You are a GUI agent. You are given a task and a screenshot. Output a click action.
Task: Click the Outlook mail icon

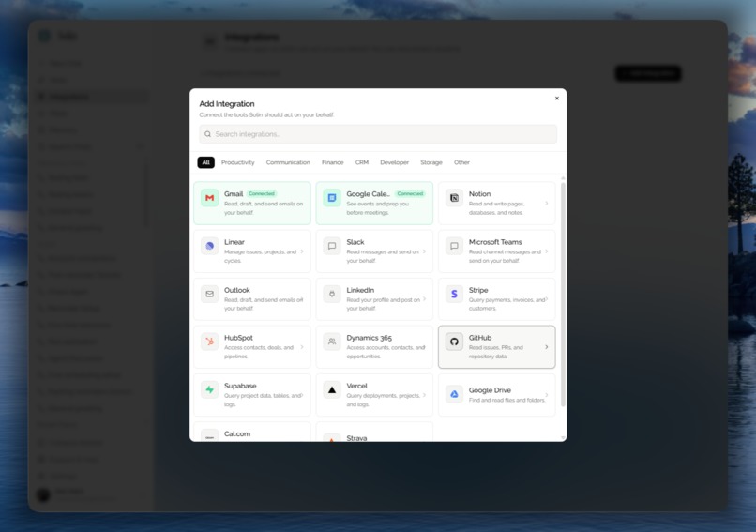(210, 294)
